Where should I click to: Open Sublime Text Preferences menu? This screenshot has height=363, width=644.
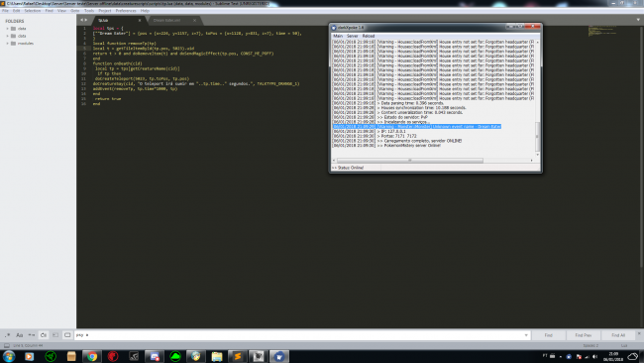[126, 11]
